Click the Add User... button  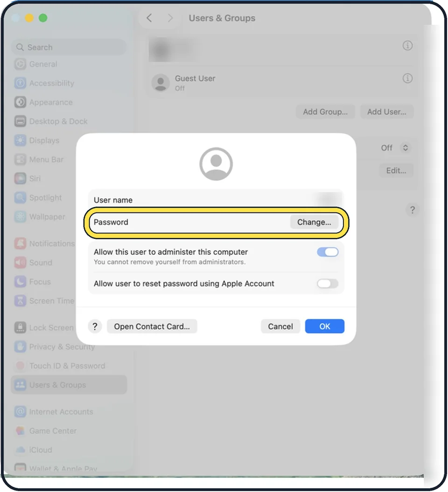click(386, 112)
